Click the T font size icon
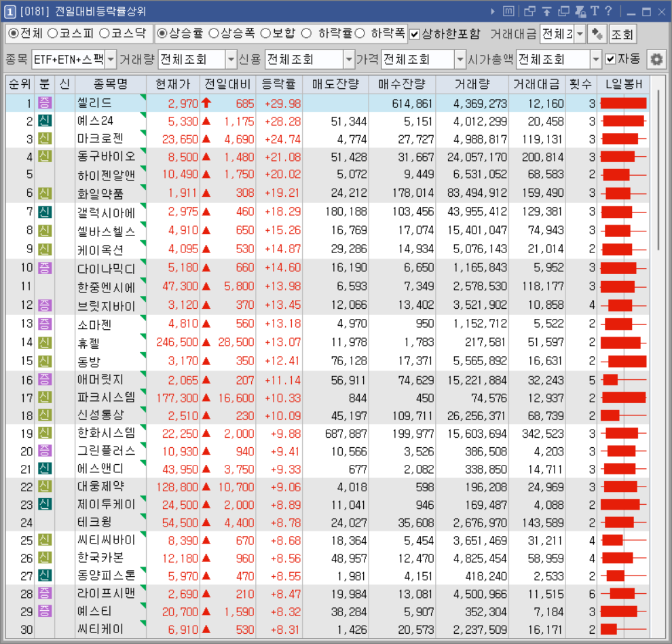This screenshot has width=672, height=644. pos(595,11)
